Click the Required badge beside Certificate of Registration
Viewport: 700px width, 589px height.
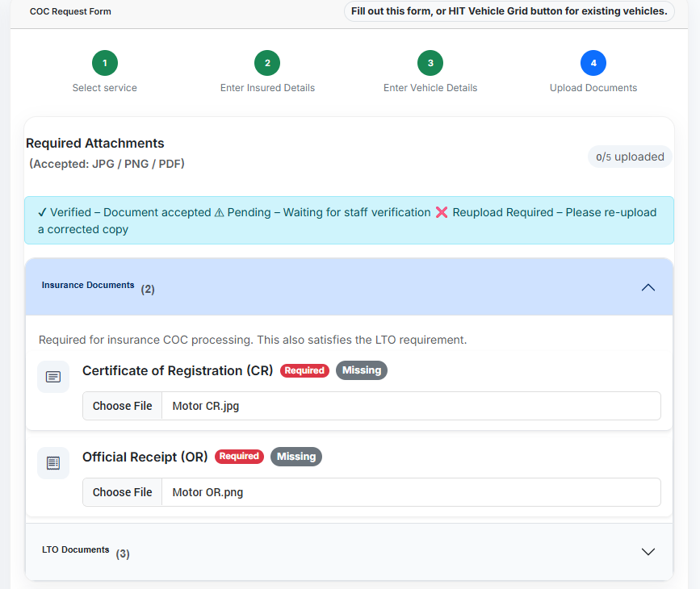(x=305, y=370)
